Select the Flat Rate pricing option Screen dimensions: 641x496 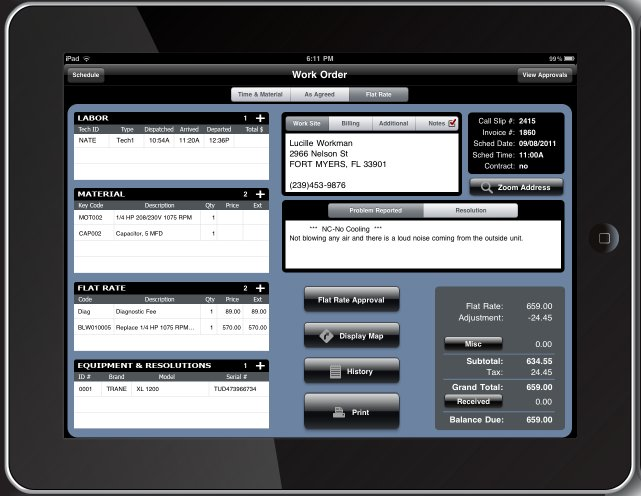[x=377, y=95]
